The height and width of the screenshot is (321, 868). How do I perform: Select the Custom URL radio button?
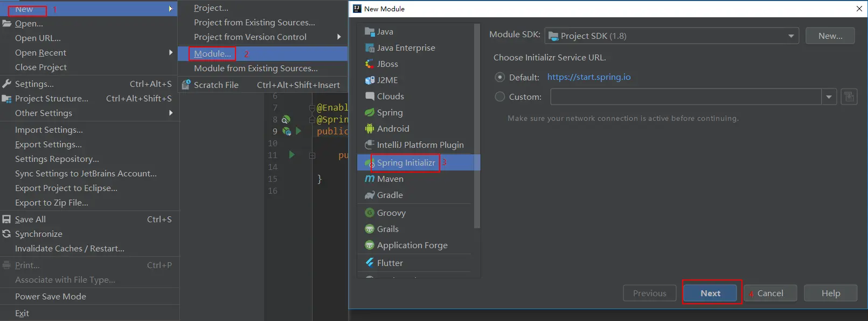(x=500, y=97)
